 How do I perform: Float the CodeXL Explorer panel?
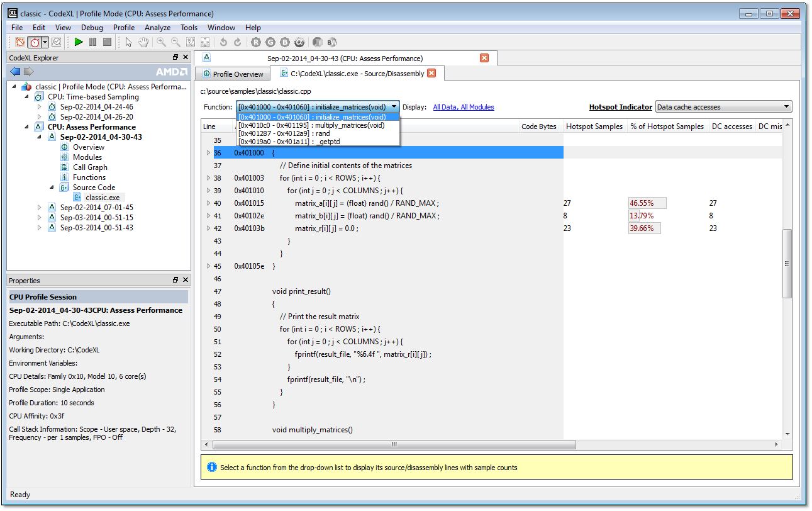[175, 58]
